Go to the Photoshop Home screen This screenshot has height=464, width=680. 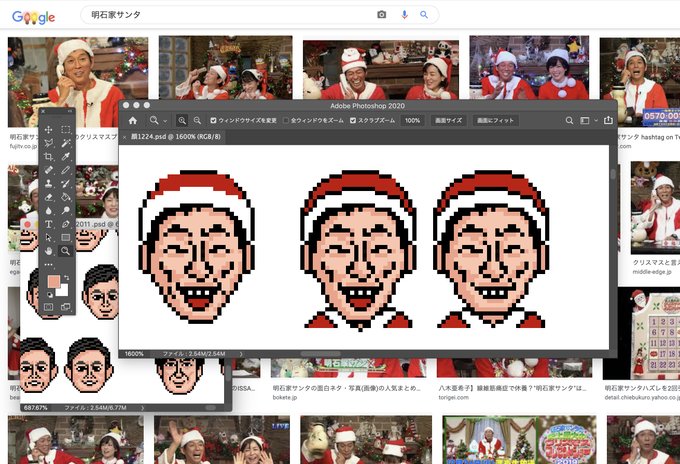(x=133, y=121)
